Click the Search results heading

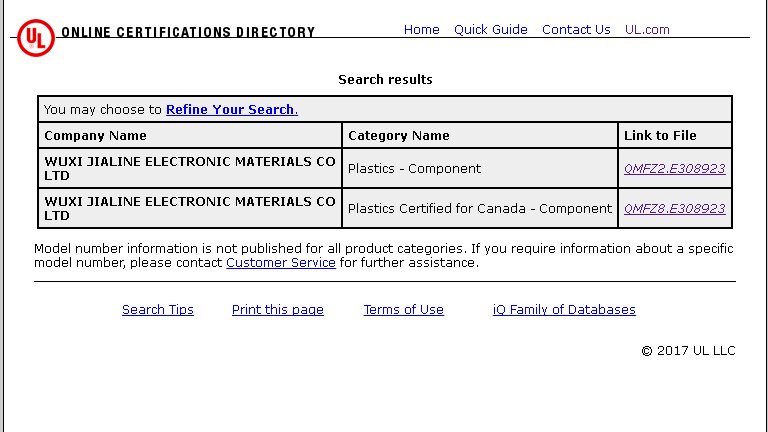[385, 80]
